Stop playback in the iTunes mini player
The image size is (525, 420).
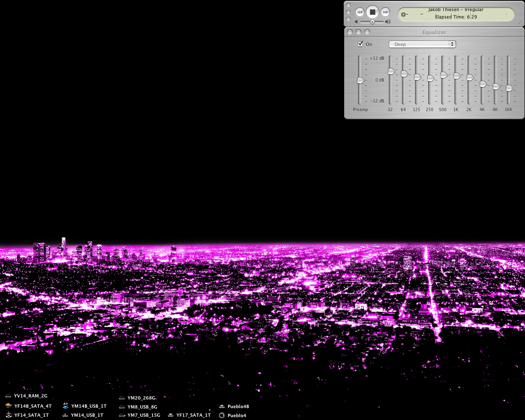point(372,12)
